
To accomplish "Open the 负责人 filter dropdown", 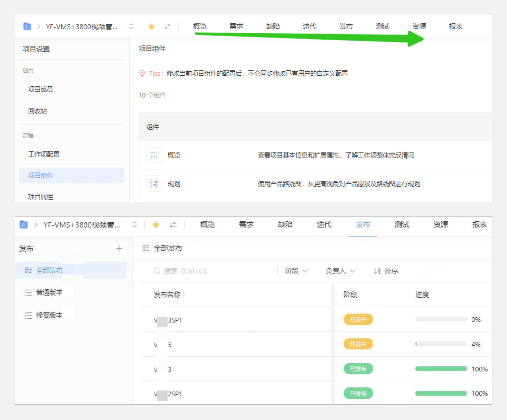I will click(x=340, y=271).
